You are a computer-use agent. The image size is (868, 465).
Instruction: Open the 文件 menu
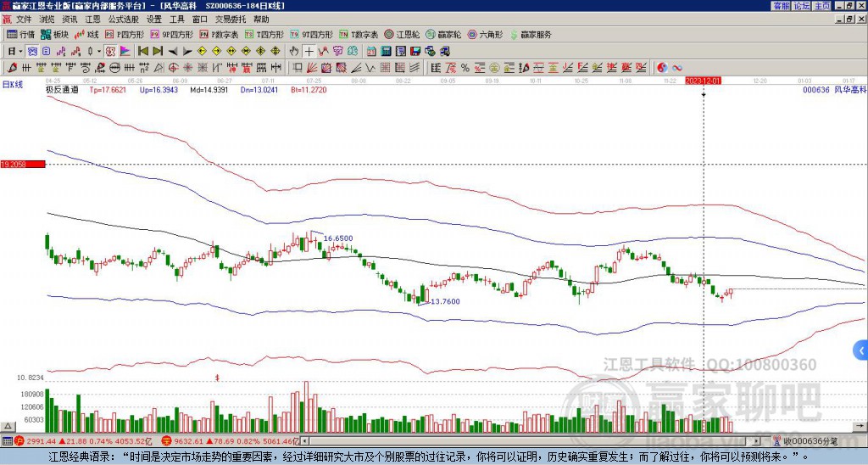pyautogui.click(x=24, y=20)
